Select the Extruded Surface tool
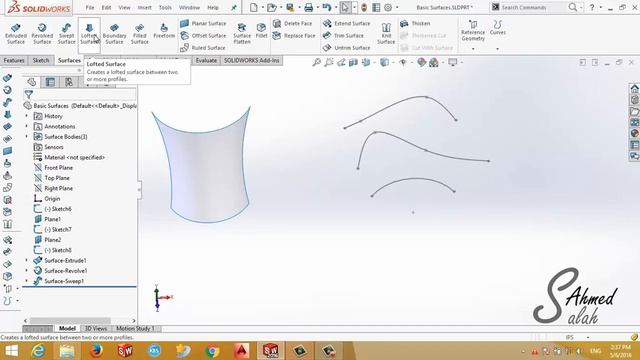Viewport: 640px width, 360px height. (x=16, y=33)
